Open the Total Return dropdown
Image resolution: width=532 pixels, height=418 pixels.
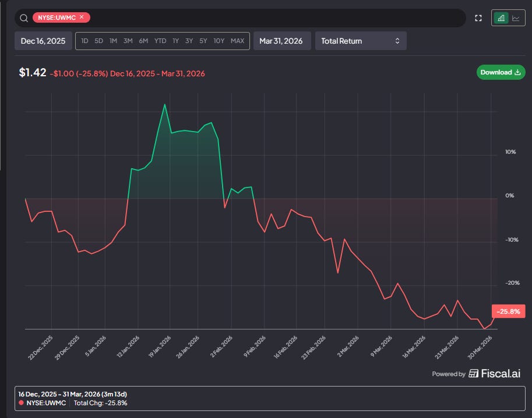pos(361,41)
